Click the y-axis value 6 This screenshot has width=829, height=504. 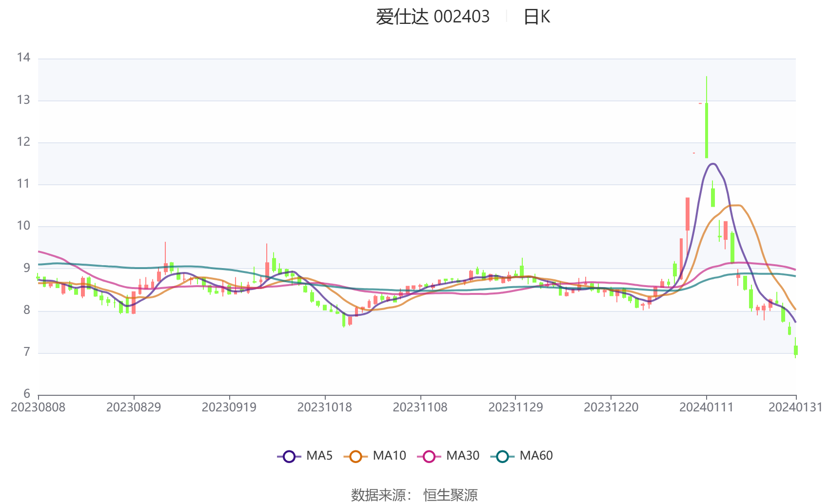point(27,394)
